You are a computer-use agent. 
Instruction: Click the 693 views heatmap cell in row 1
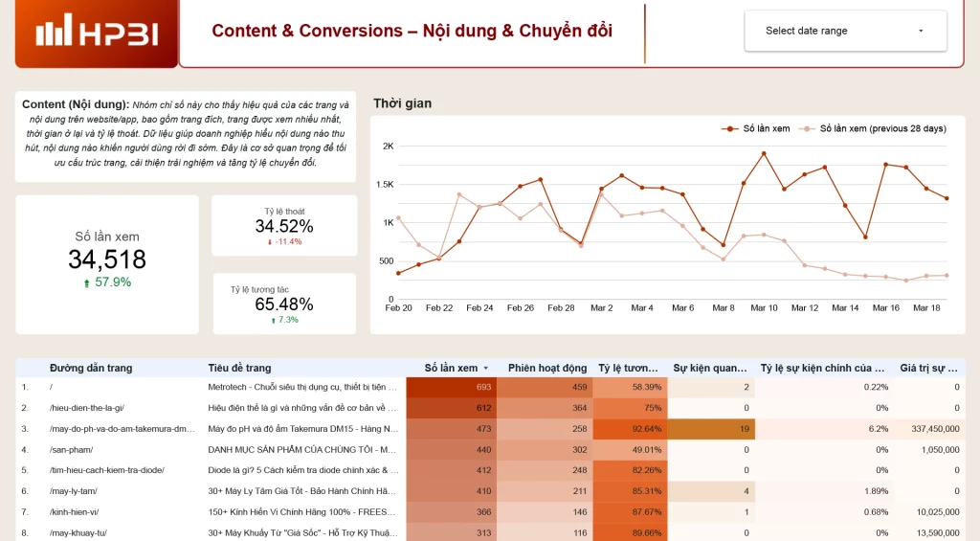click(x=451, y=387)
